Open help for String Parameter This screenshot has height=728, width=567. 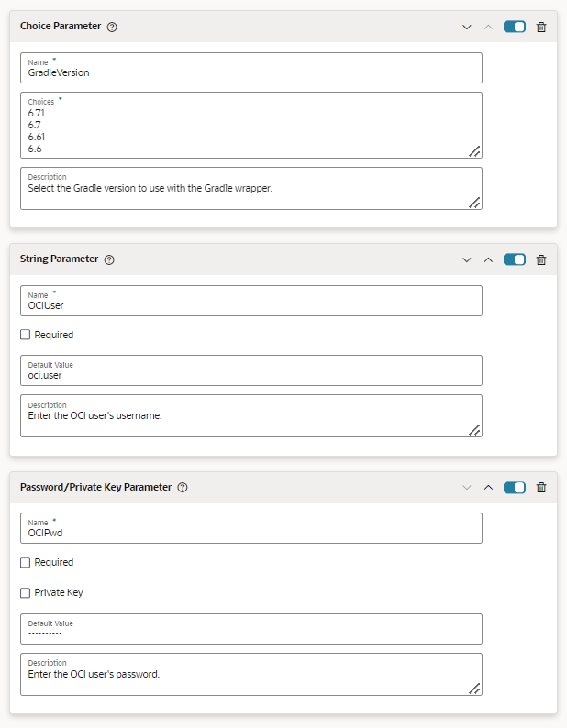(x=109, y=259)
